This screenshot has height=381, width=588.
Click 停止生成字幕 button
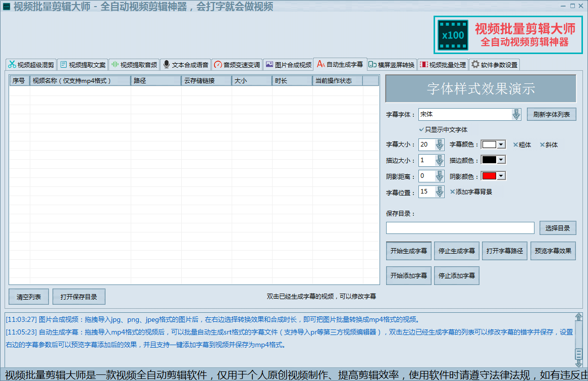(457, 251)
